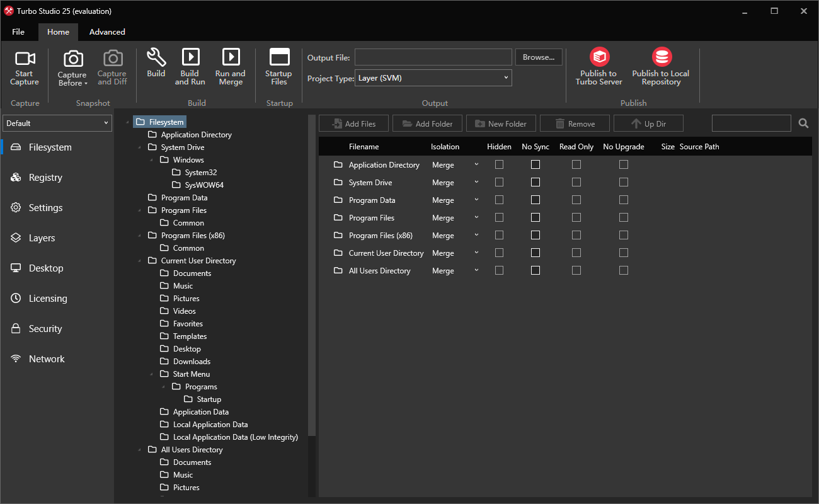
Task: Collapse the System Drive tree node
Action: click(x=139, y=147)
